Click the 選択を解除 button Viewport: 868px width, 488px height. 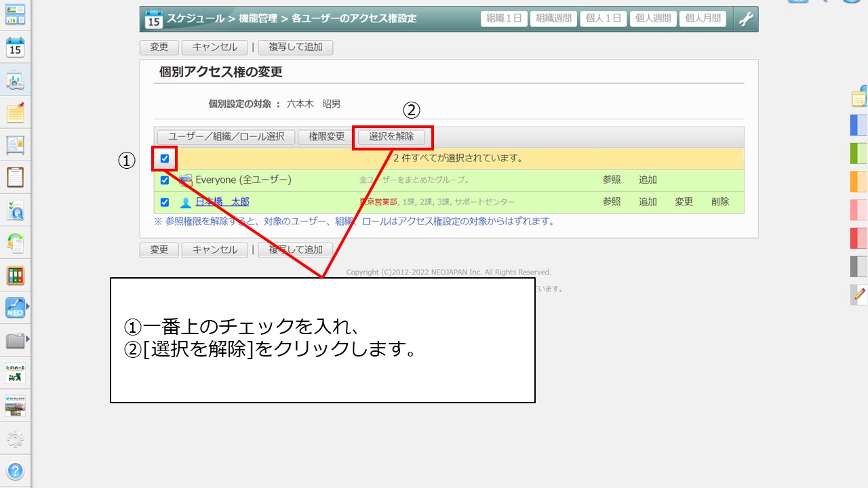[391, 137]
